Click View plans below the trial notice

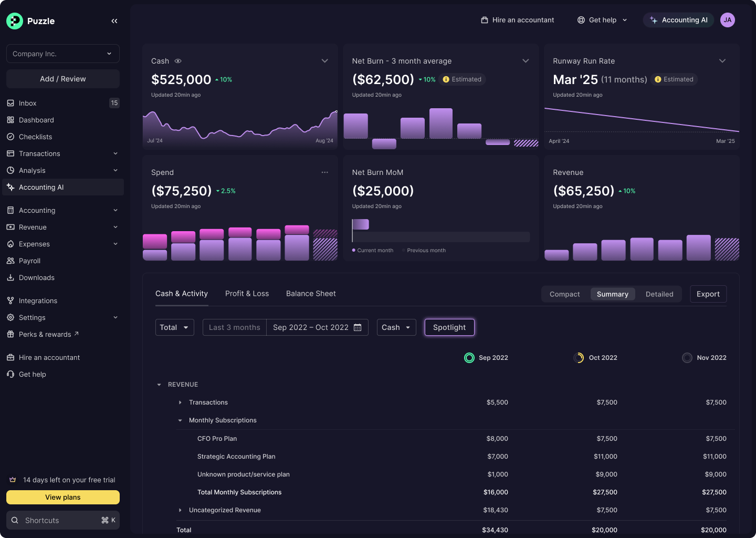coord(62,497)
